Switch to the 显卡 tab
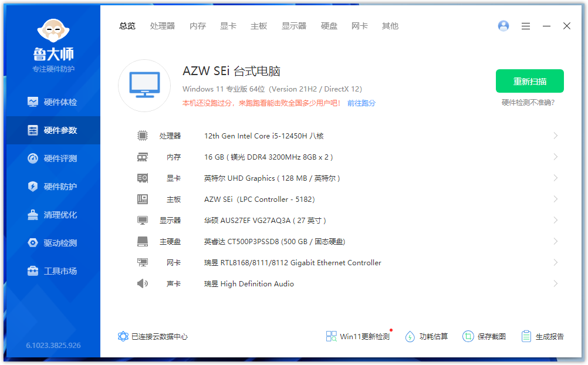This screenshot has width=588, height=365. click(x=228, y=26)
